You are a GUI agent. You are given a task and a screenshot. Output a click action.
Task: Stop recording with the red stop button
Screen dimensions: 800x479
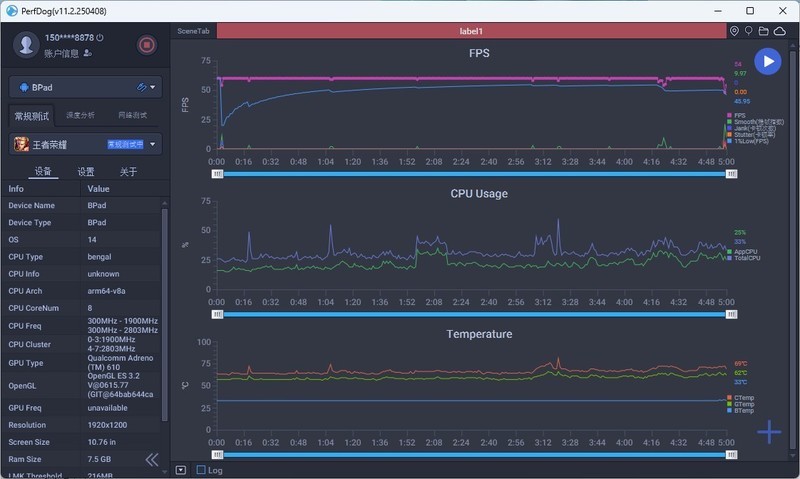pos(146,44)
